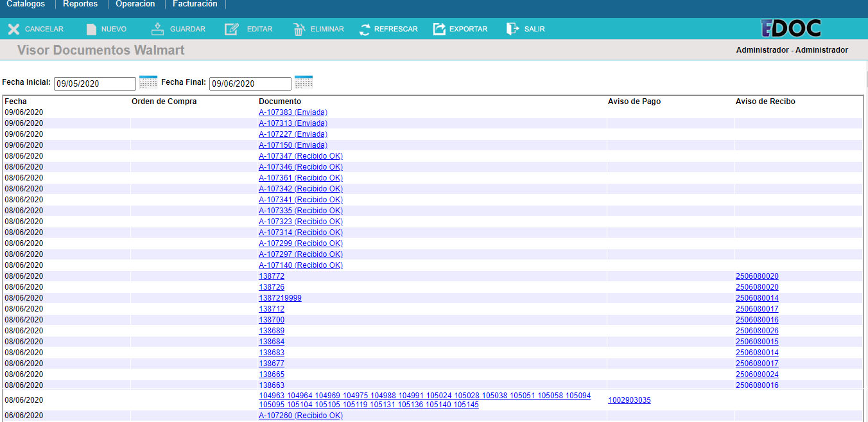This screenshot has width=868, height=422.
Task: Open document A-107313 (Enviada)
Action: pyautogui.click(x=293, y=123)
